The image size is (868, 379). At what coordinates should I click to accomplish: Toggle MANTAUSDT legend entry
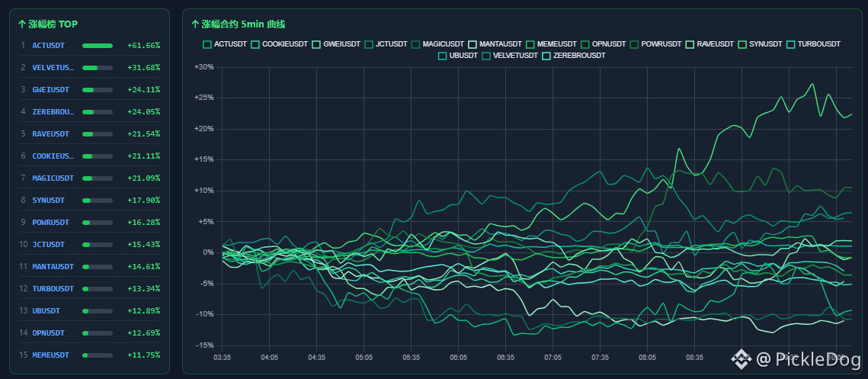pyautogui.click(x=495, y=43)
